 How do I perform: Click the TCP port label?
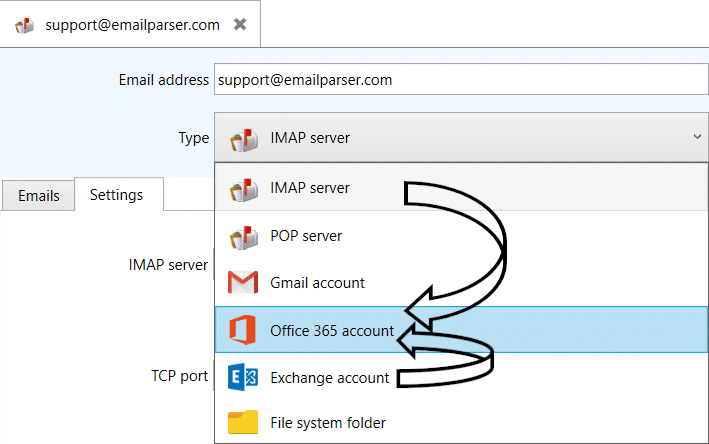(x=180, y=376)
